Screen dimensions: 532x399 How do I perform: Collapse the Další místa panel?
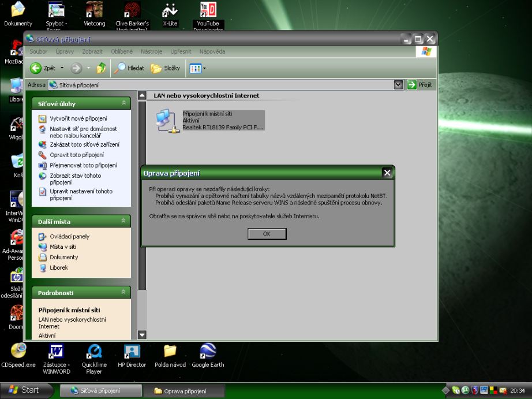(x=123, y=221)
